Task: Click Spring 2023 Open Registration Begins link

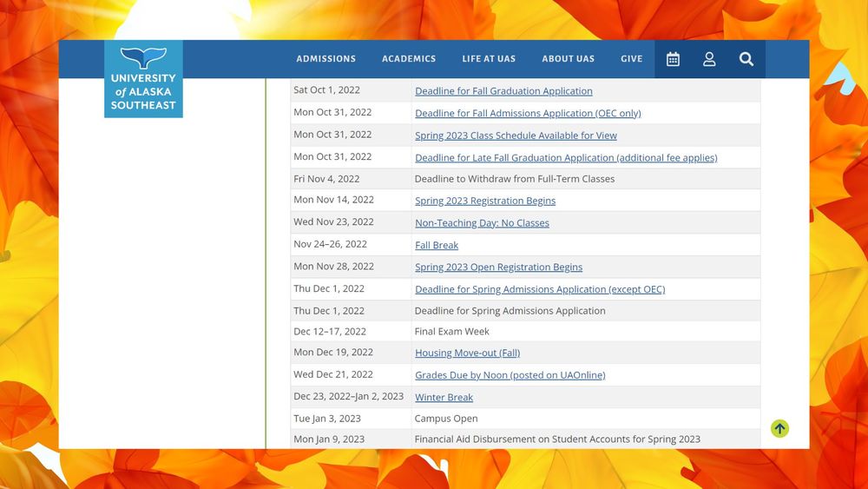Action: (x=498, y=268)
